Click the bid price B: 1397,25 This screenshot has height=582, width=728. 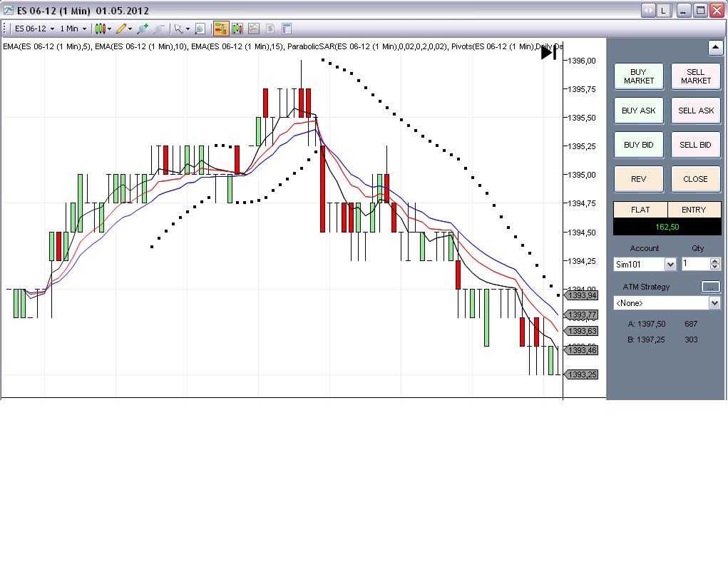click(646, 339)
